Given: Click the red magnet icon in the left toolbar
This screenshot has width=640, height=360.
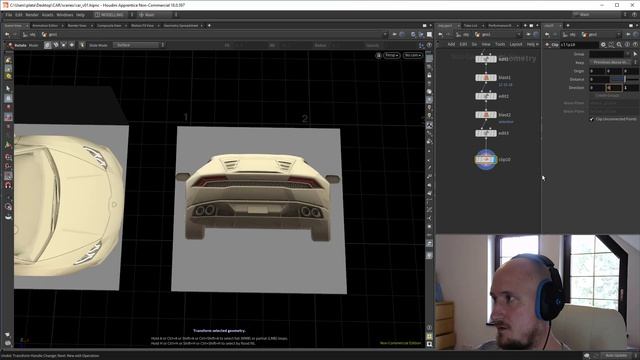Looking at the screenshot, I should point(8,185).
